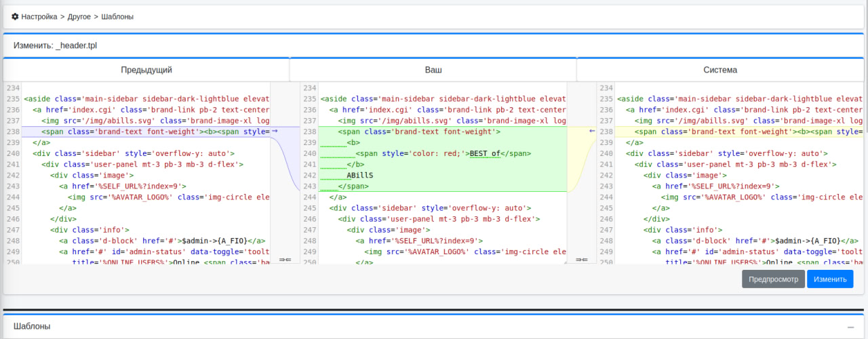Click the '<b>' line 239 in the Ваш editor
868x339 pixels.
353,143
